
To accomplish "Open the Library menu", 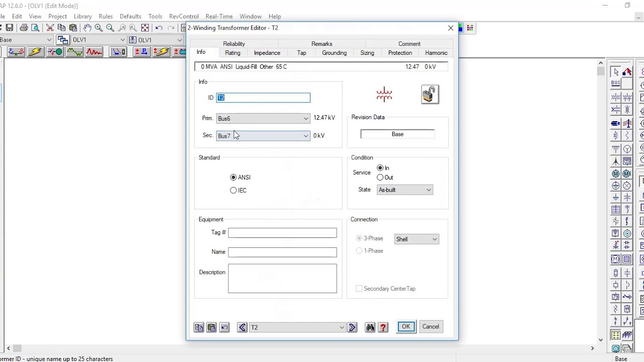I will click(x=83, y=17).
